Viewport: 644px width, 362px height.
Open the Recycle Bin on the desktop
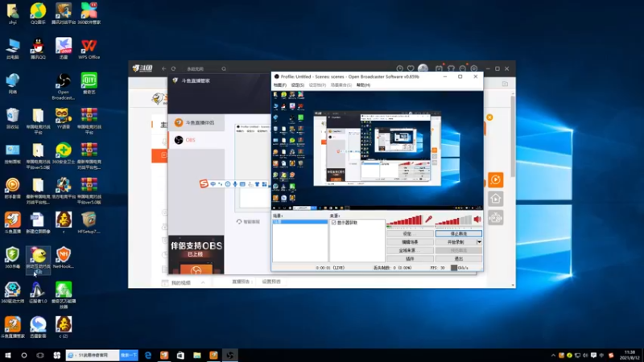(12, 117)
